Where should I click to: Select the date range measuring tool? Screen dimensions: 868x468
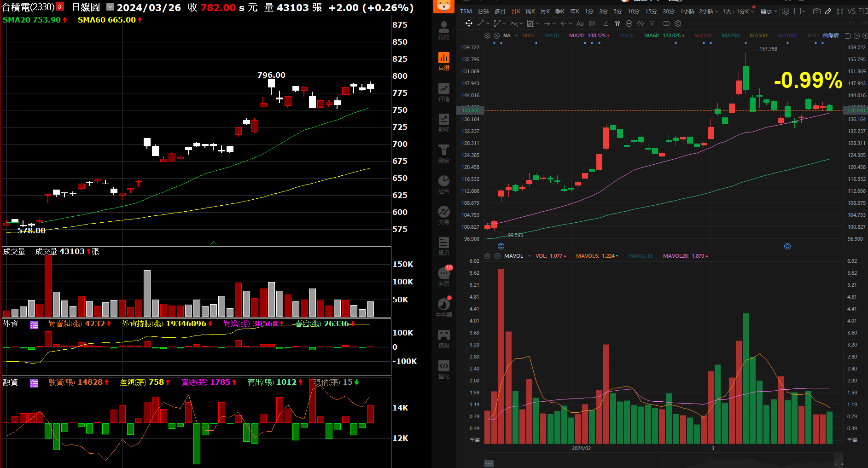547,23
